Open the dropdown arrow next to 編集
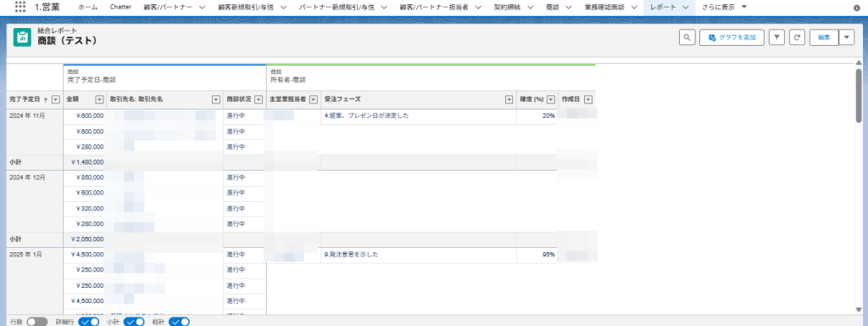Screen dimensions: 868x326 (x=847, y=37)
